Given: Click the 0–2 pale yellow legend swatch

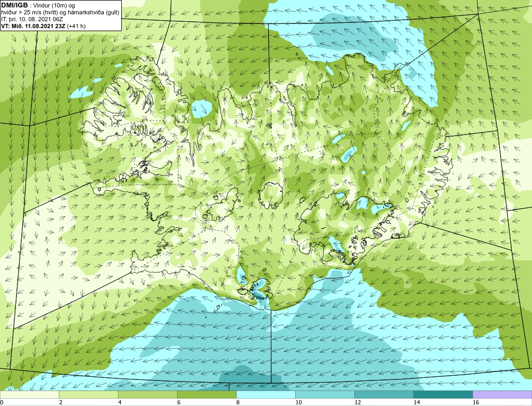Looking at the screenshot, I should 30,394.
